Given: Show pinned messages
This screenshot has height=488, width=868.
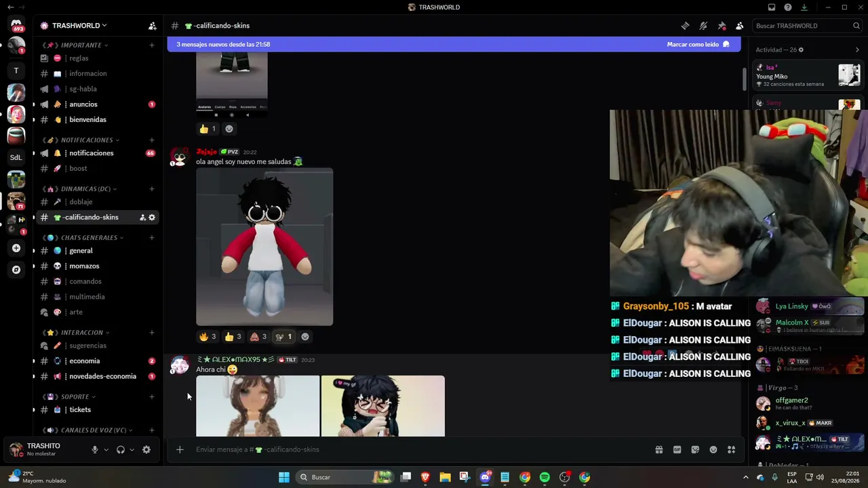Looking at the screenshot, I should (722, 26).
